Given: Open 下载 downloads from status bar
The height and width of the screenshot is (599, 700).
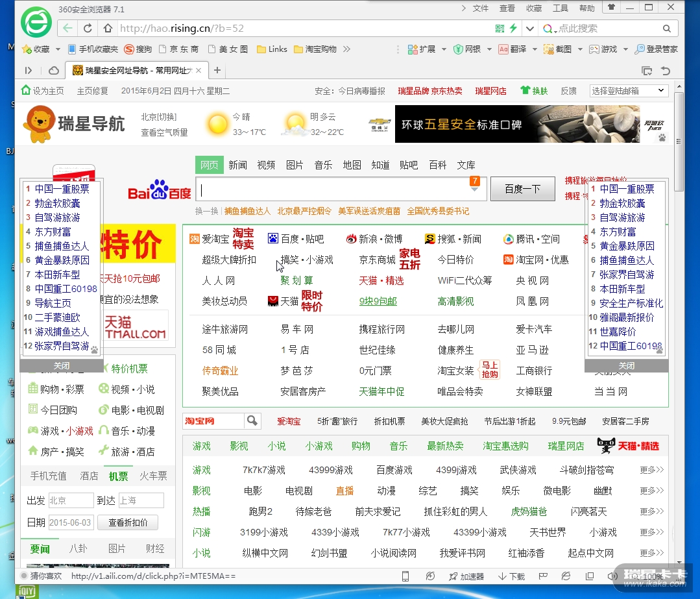Looking at the screenshot, I should click(511, 576).
